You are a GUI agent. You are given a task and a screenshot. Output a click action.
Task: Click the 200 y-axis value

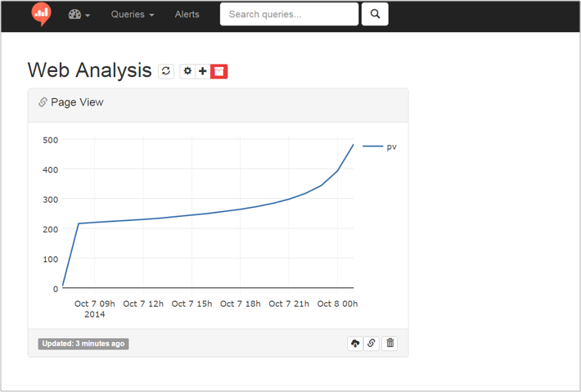(51, 229)
